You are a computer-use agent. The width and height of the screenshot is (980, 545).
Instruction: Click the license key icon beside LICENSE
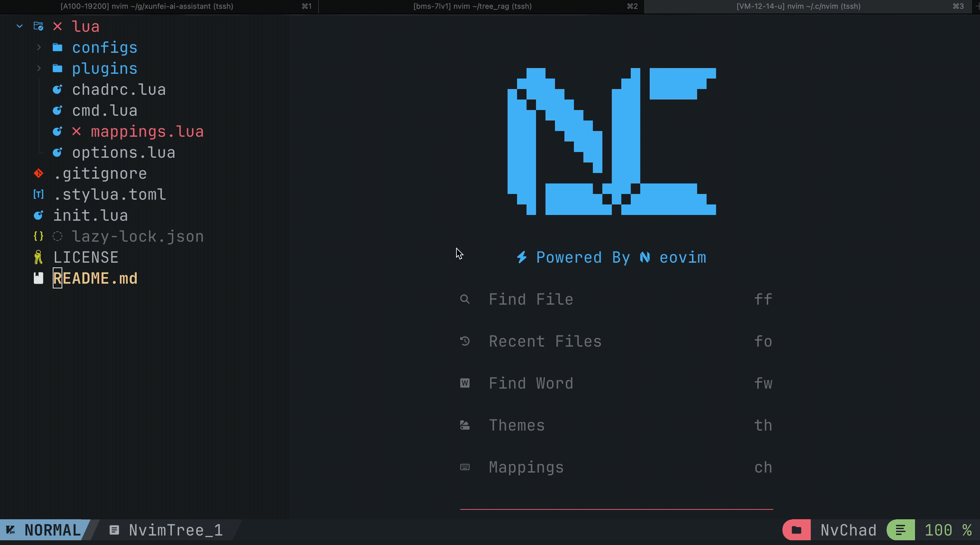[x=39, y=257]
